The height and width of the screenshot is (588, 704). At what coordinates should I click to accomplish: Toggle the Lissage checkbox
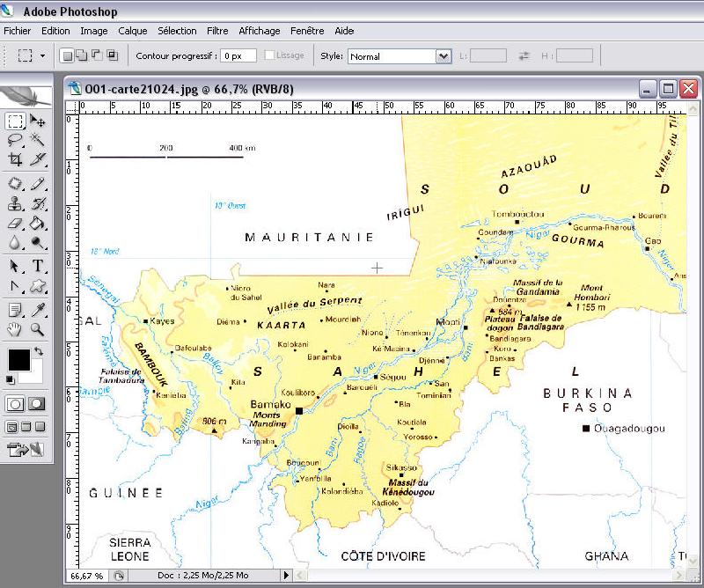tap(269, 55)
